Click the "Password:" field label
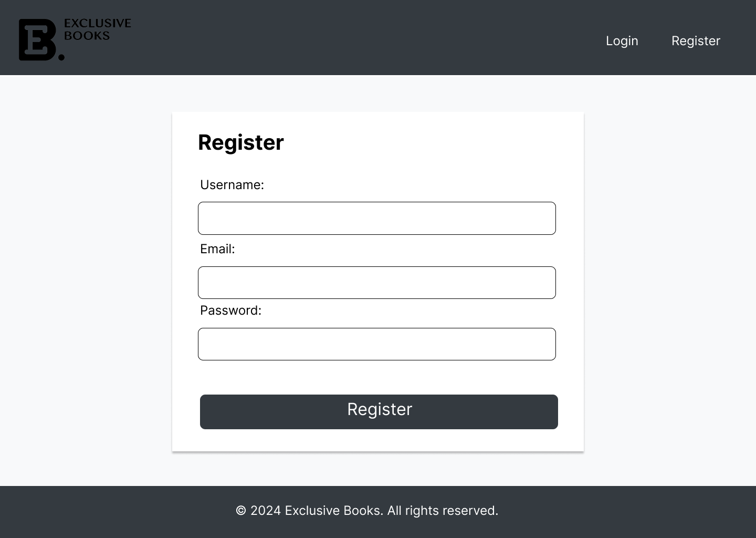756x538 pixels. 230,311
